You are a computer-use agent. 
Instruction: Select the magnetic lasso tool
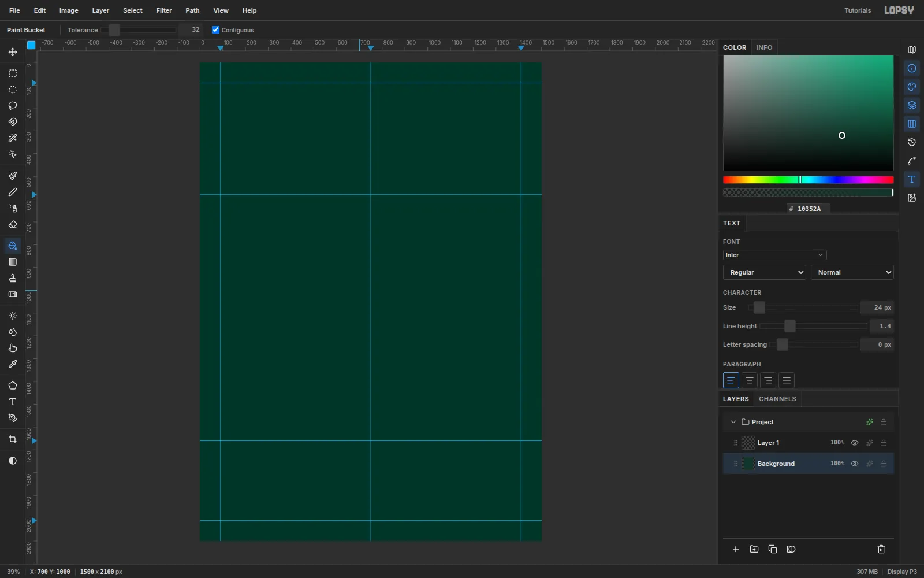pyautogui.click(x=12, y=122)
